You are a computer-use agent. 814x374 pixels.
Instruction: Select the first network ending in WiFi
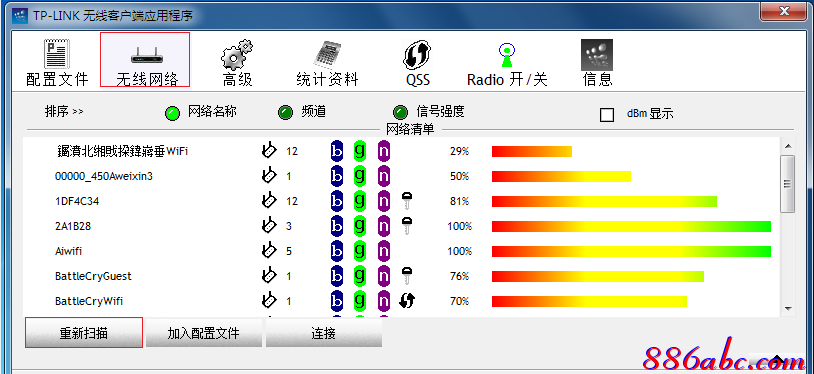pyautogui.click(x=402, y=151)
